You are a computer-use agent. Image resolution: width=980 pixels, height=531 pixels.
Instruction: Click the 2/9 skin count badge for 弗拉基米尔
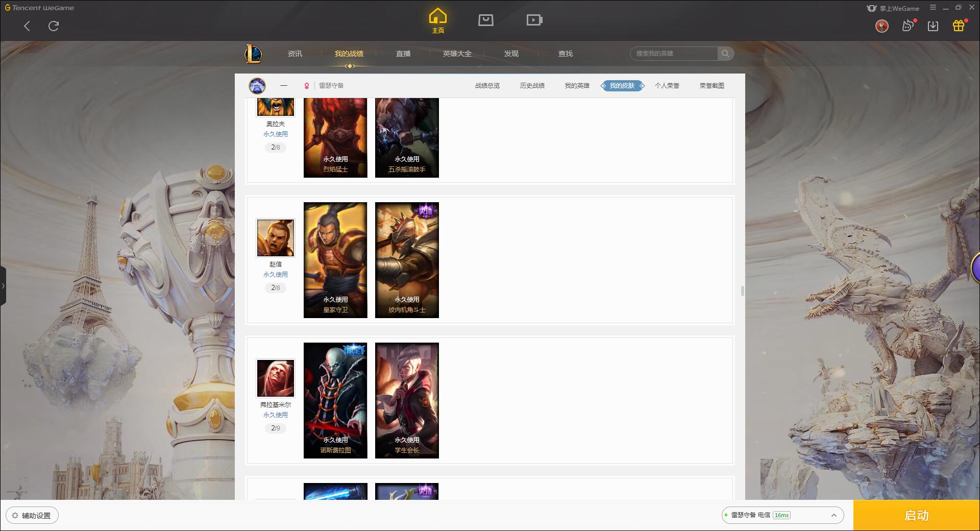click(276, 428)
